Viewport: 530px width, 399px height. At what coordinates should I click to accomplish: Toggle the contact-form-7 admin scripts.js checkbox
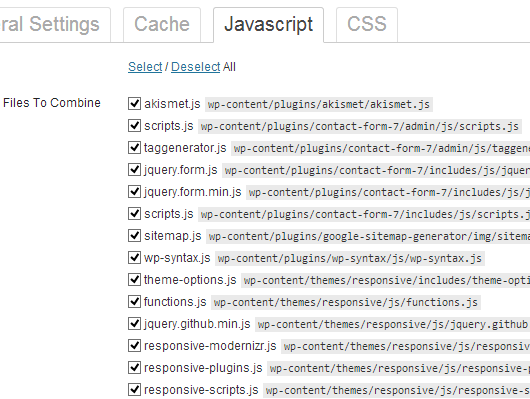[x=134, y=125]
